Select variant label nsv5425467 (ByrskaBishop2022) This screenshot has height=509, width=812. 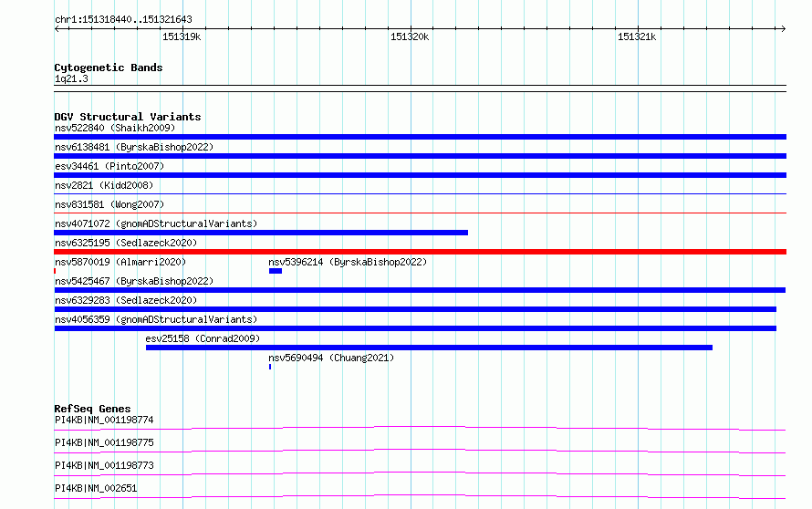134,281
